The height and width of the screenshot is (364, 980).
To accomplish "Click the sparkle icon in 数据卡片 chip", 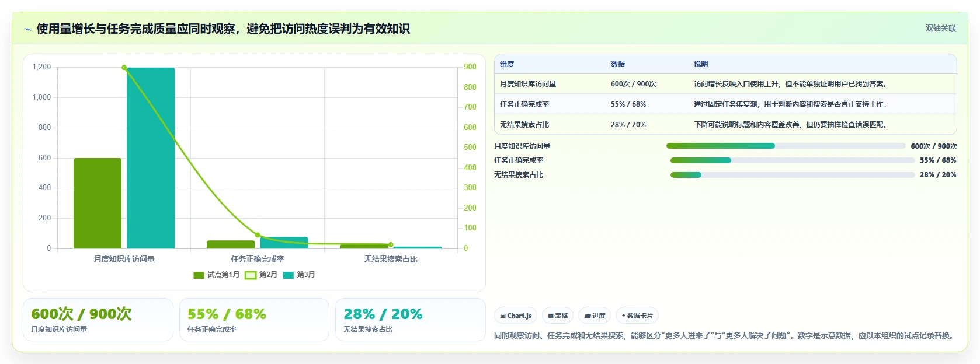I will (624, 316).
